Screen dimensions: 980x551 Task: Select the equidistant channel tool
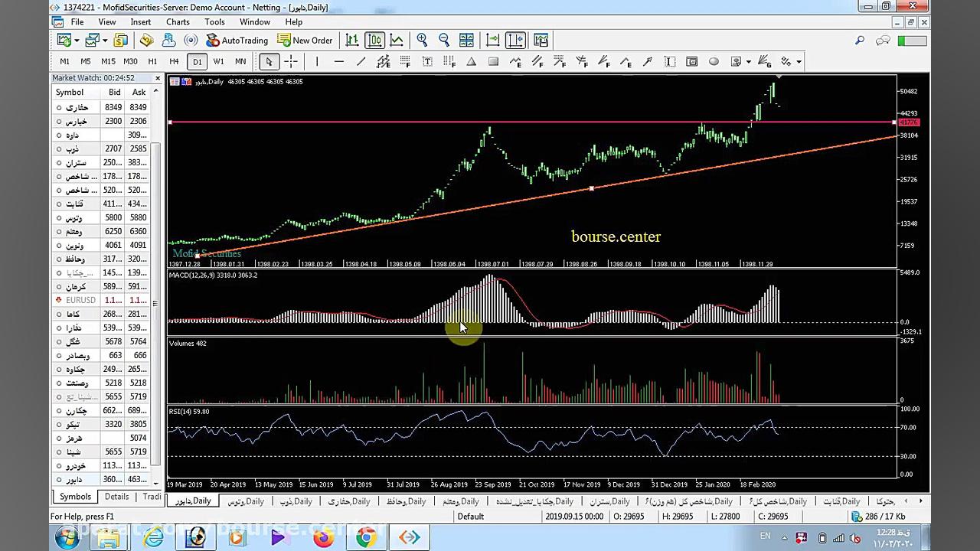click(x=384, y=61)
